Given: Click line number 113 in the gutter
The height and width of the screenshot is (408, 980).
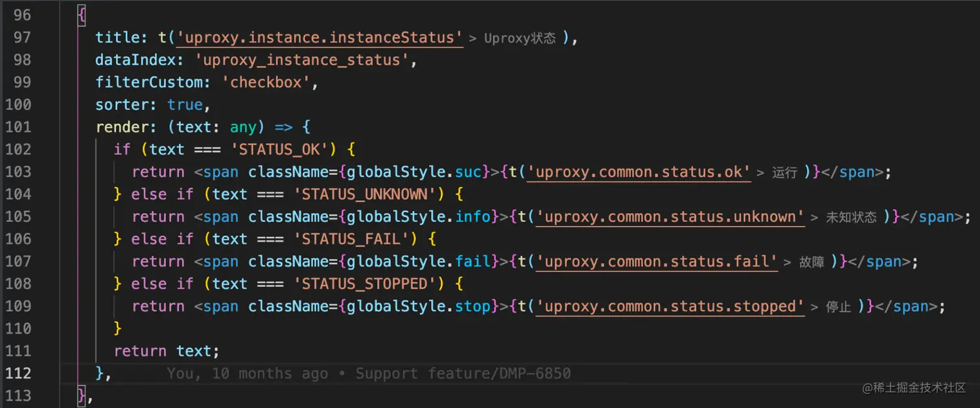Looking at the screenshot, I should [x=18, y=395].
